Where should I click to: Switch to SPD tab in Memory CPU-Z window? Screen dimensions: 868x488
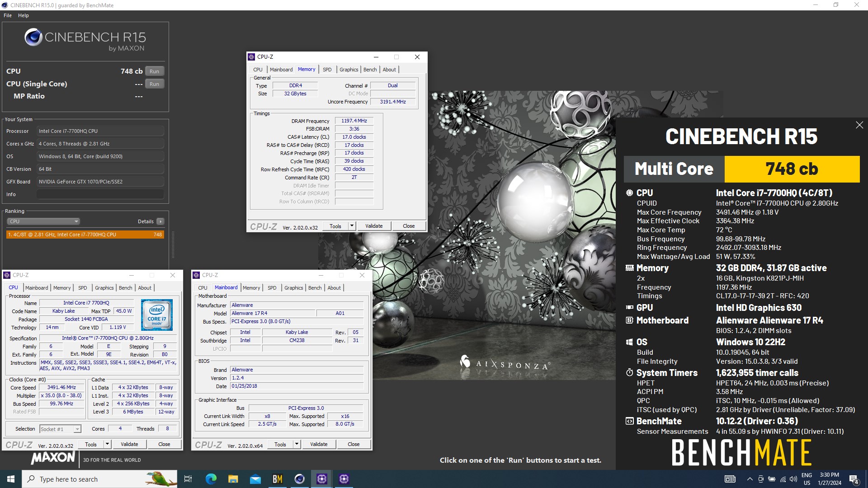[x=327, y=70]
